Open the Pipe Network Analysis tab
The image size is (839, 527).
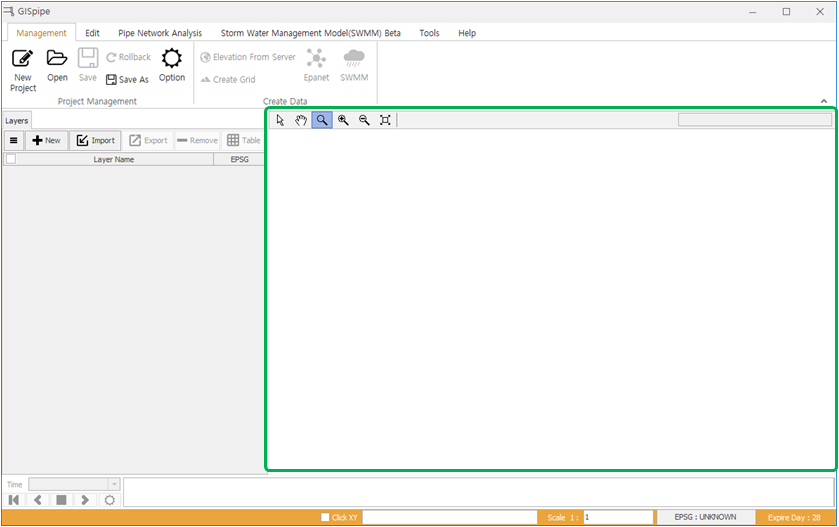coord(160,33)
